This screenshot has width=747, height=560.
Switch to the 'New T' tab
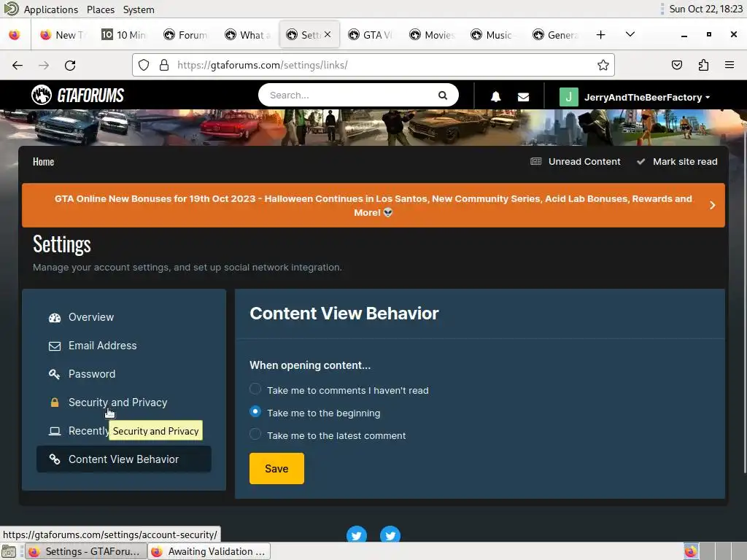coord(62,35)
